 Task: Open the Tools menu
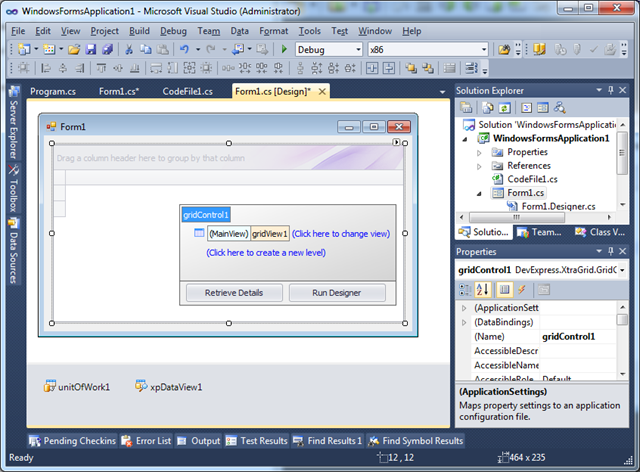[x=309, y=31]
